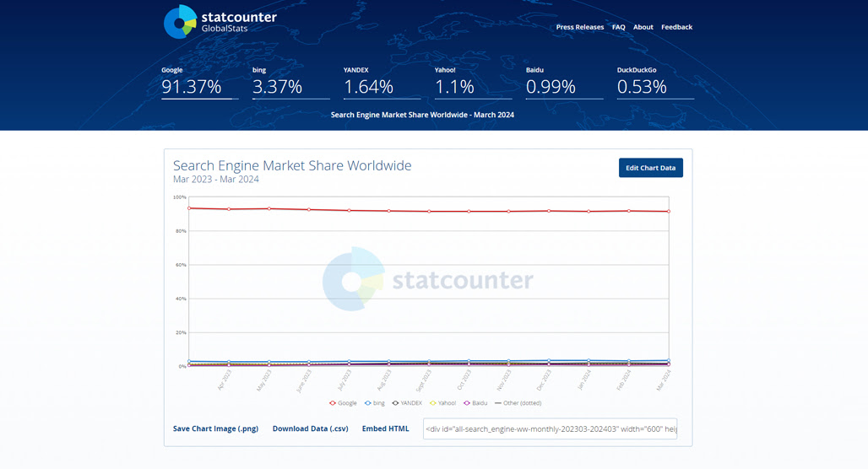Toggle the Other (dotted) legend entry
This screenshot has height=469, width=868.
(x=518, y=403)
